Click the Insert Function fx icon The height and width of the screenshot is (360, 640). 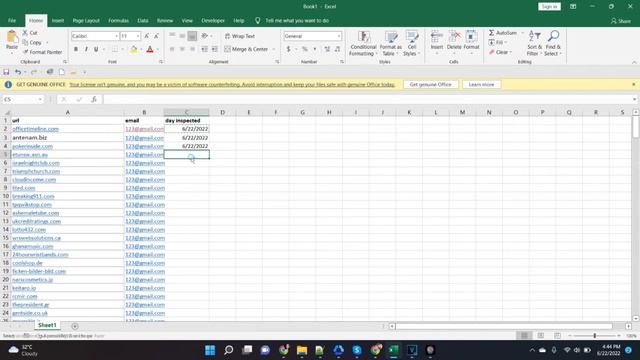(94, 99)
